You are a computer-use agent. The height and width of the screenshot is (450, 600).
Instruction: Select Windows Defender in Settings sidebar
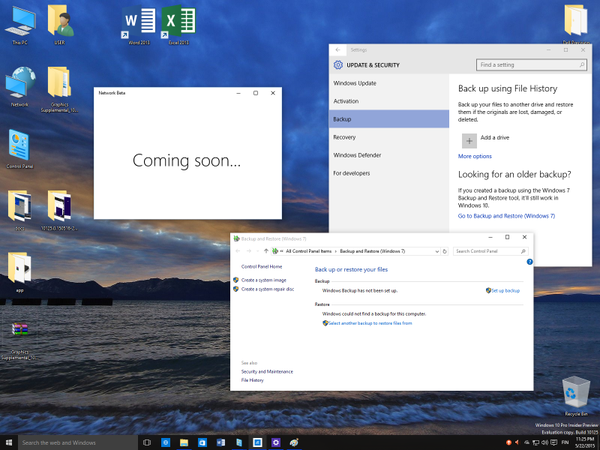(389, 155)
